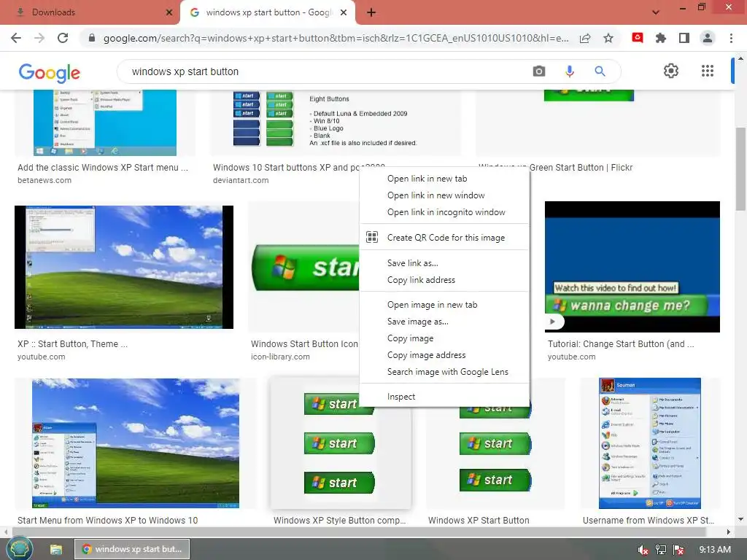The height and width of the screenshot is (560, 747).
Task: View site security lock icon
Action: tap(91, 38)
